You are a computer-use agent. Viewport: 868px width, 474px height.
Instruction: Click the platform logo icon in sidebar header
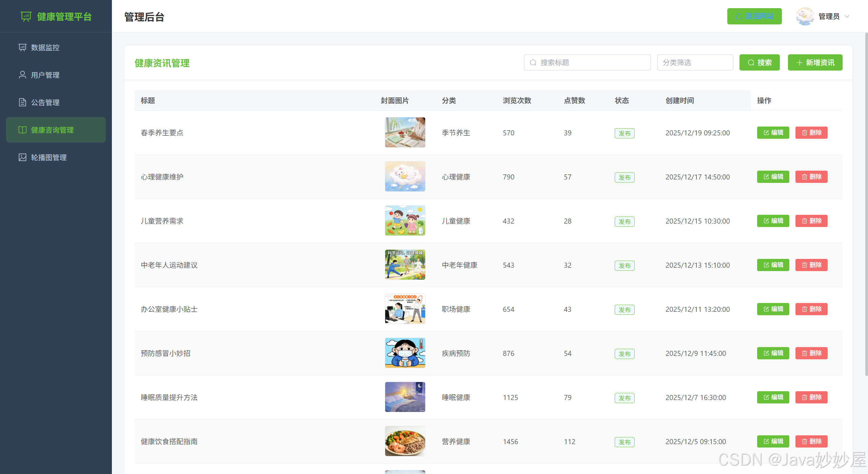pyautogui.click(x=26, y=16)
